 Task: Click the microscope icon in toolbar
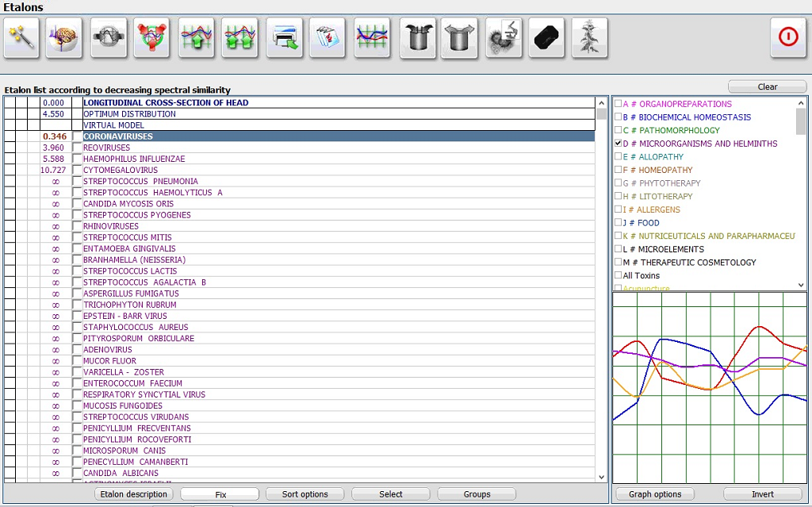(504, 37)
